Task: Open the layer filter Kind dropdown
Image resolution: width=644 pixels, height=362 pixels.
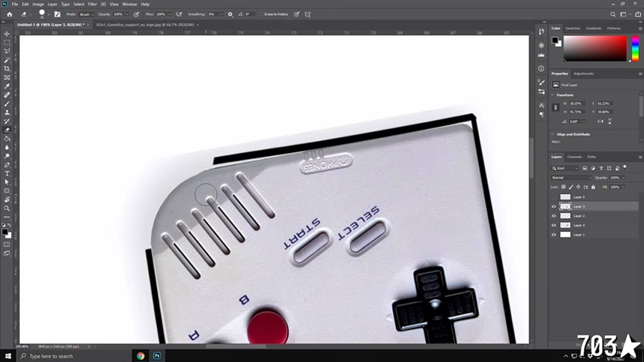Action: pos(565,168)
